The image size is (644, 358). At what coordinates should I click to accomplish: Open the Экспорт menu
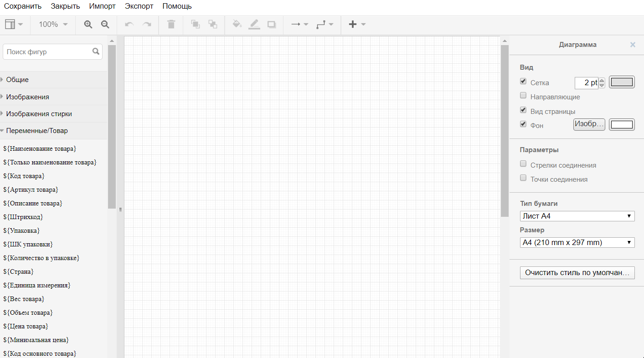[139, 6]
